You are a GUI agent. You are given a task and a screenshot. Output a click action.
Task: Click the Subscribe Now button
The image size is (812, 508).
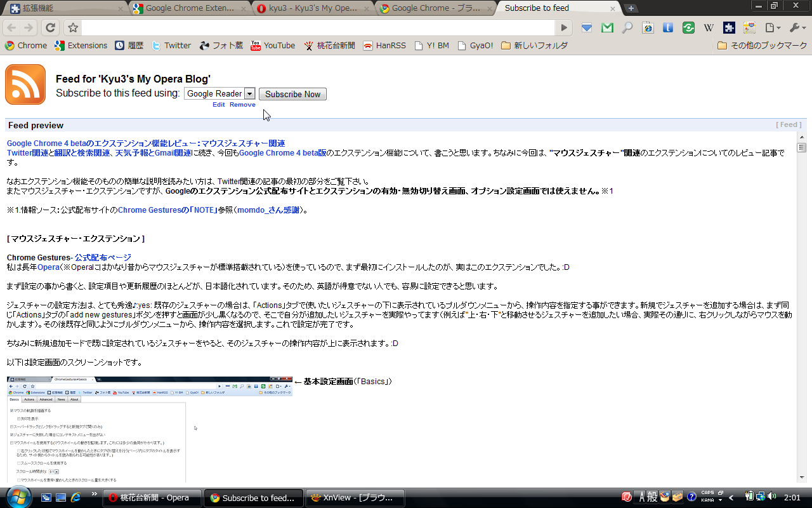pos(292,94)
